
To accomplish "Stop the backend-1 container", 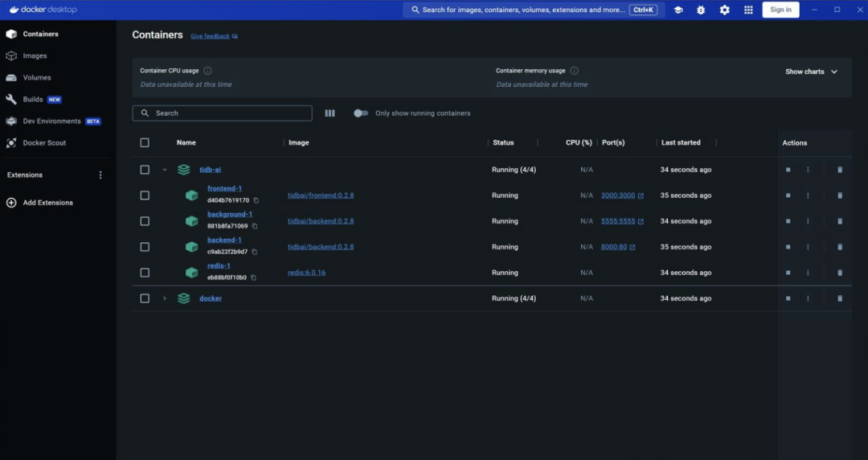I will pos(788,247).
